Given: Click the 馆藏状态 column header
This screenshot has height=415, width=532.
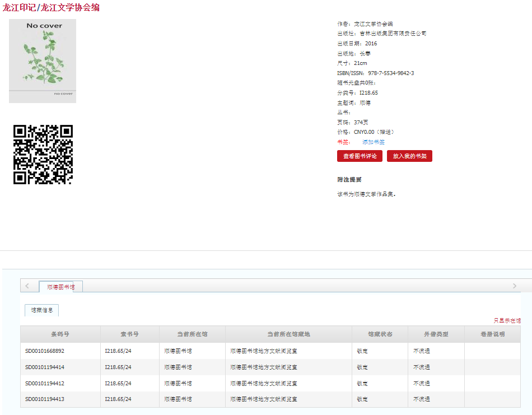Looking at the screenshot, I should click(380, 334).
